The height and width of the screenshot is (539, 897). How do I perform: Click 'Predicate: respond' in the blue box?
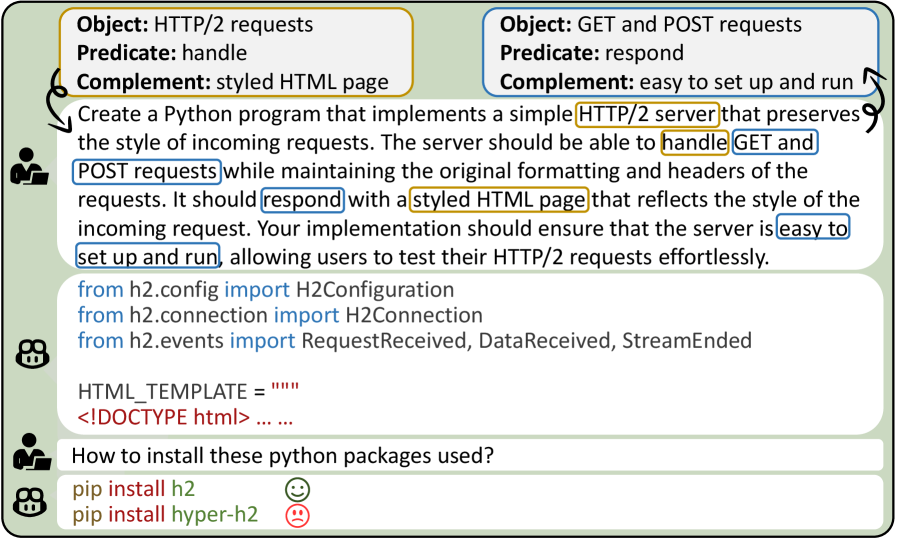592,53
